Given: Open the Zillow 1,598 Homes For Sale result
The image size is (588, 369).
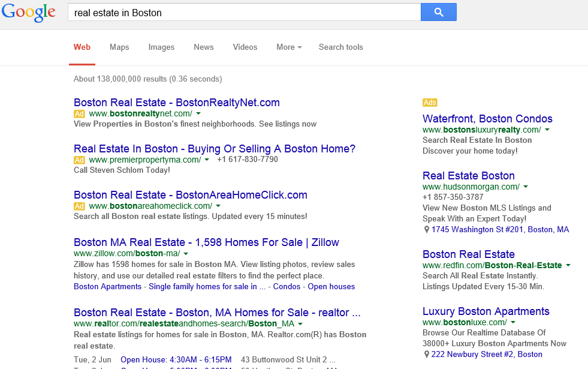Looking at the screenshot, I should point(206,242).
